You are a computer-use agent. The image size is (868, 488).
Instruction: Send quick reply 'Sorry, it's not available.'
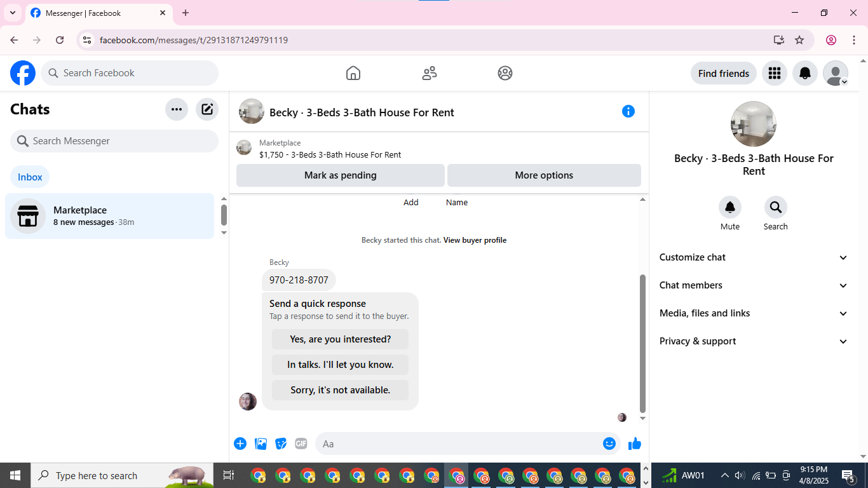tap(341, 390)
